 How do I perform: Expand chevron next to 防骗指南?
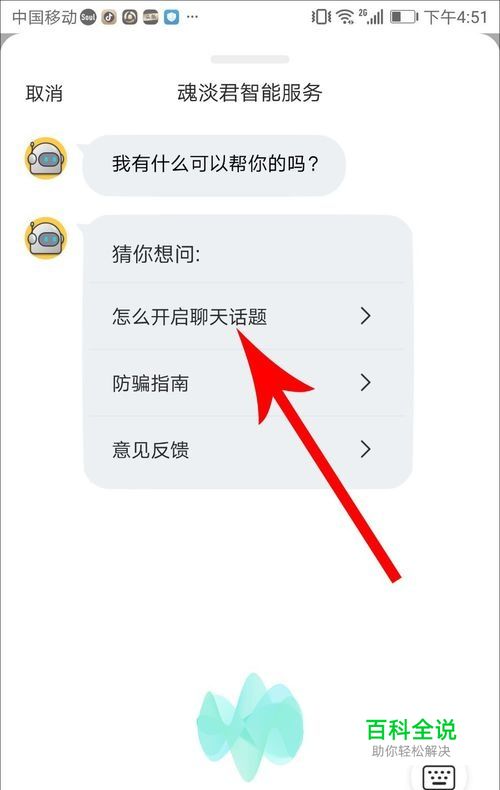(x=366, y=382)
